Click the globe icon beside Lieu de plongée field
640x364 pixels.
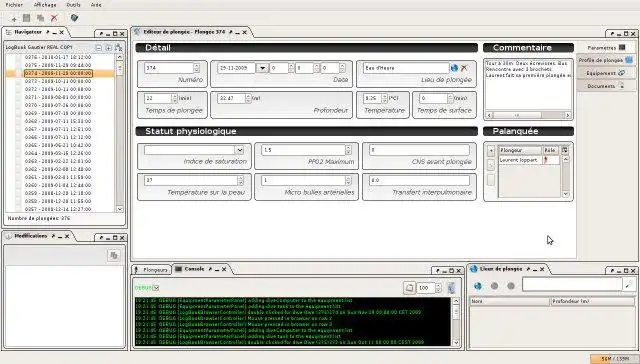coord(454,68)
